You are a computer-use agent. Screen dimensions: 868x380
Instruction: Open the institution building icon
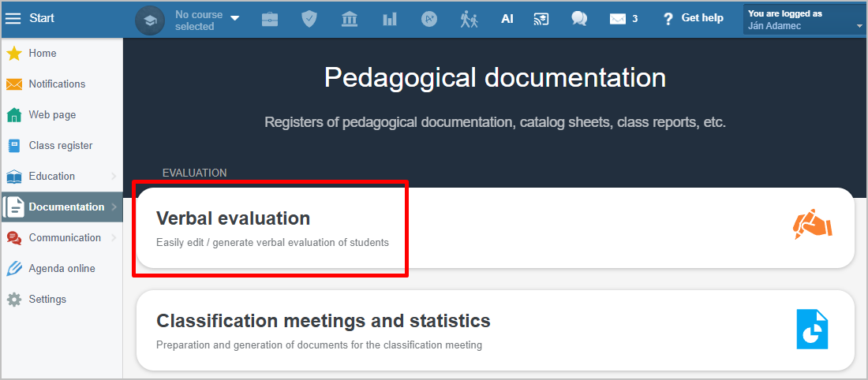tap(350, 19)
